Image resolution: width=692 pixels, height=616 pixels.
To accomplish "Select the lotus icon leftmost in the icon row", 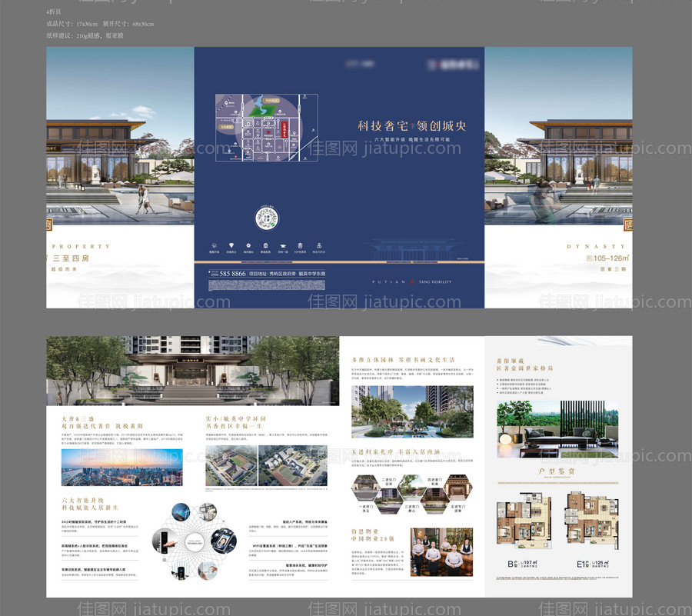I will click(214, 245).
